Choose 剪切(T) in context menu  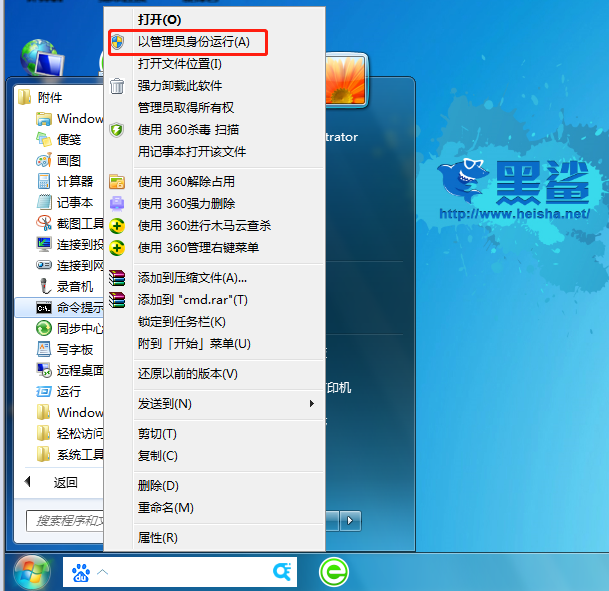[x=214, y=434]
